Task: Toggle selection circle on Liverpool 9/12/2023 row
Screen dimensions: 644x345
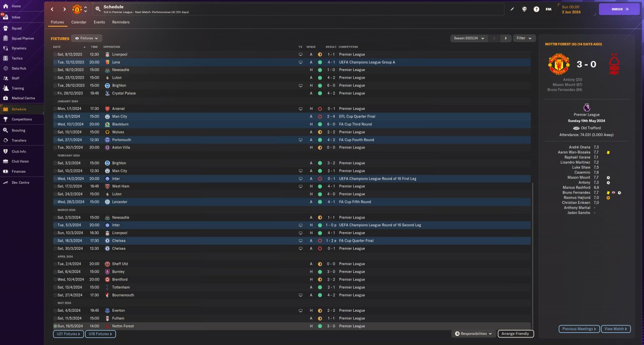Action: [x=55, y=54]
